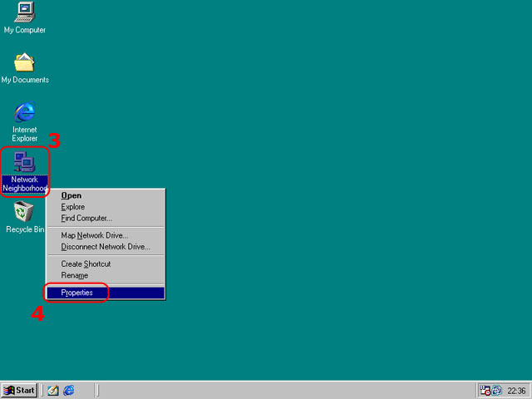Choose Create Shortcut menu entry
This screenshot has width=532, height=399.
[x=106, y=264]
